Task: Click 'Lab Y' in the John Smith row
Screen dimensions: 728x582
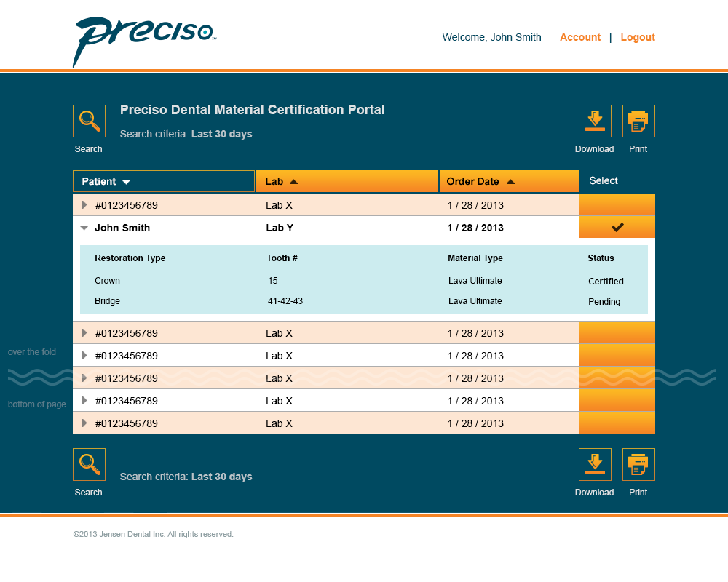Action: [x=280, y=228]
